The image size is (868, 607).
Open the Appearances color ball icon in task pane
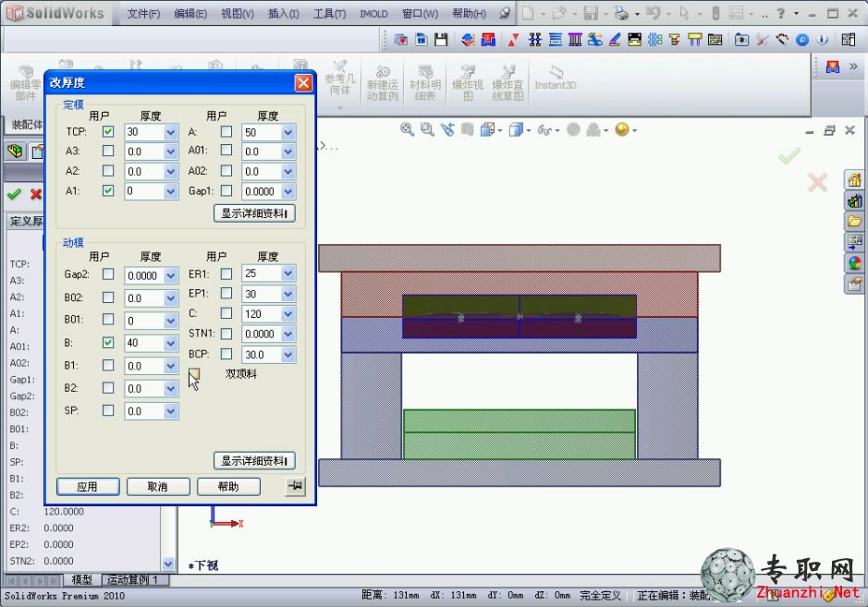[854, 262]
